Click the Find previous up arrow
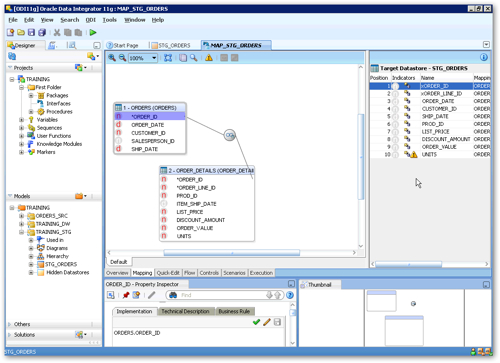Screen dimensions: 500x363 pyautogui.click(x=277, y=295)
